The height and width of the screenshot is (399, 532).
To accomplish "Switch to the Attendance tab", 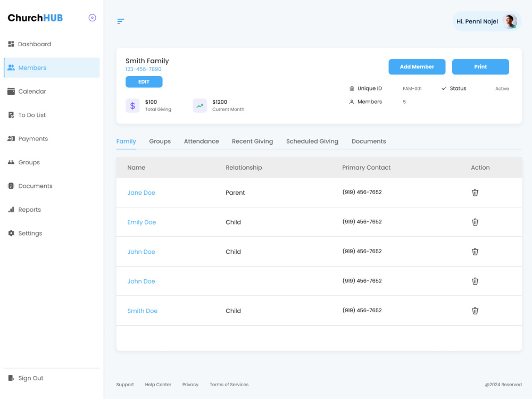I will [202, 141].
